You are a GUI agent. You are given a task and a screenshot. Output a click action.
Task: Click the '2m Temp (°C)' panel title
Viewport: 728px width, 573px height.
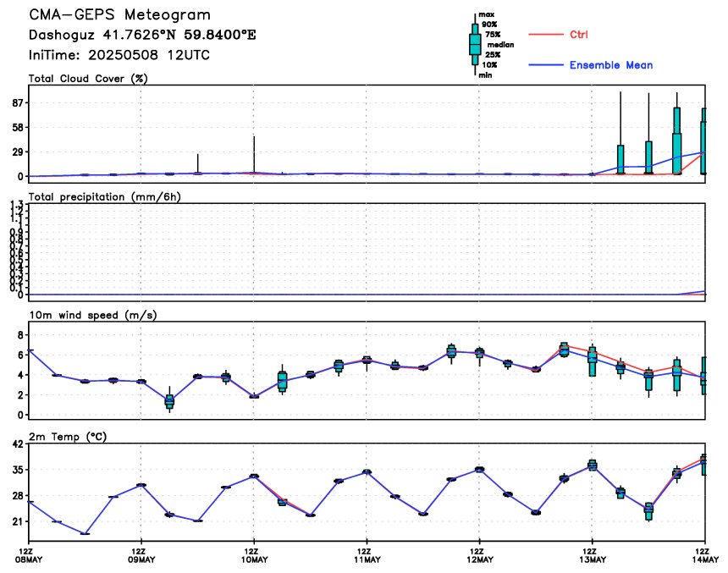pyautogui.click(x=68, y=437)
